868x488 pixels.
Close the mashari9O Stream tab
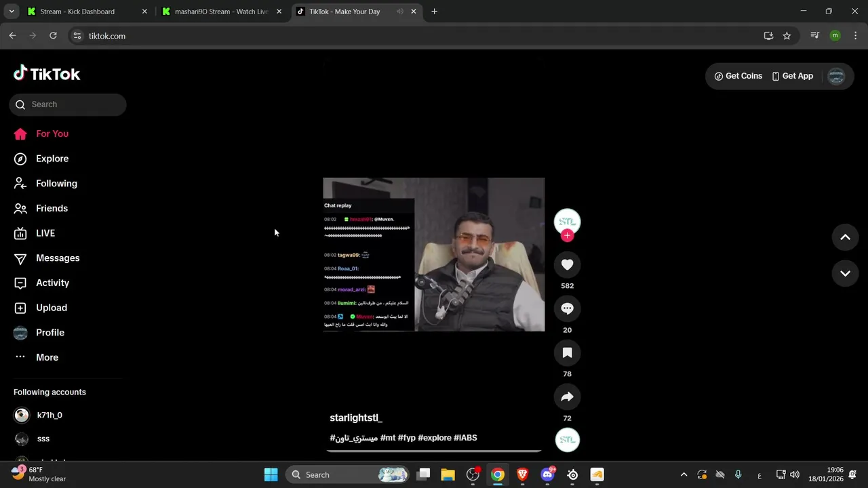(x=279, y=12)
